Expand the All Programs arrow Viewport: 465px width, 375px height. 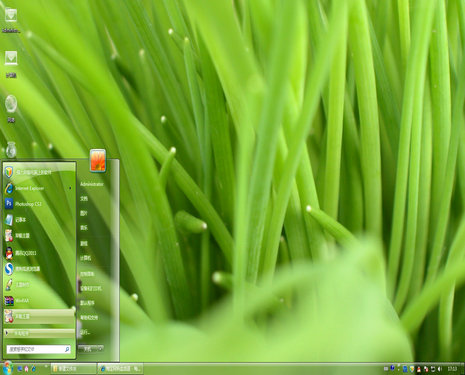click(x=7, y=333)
